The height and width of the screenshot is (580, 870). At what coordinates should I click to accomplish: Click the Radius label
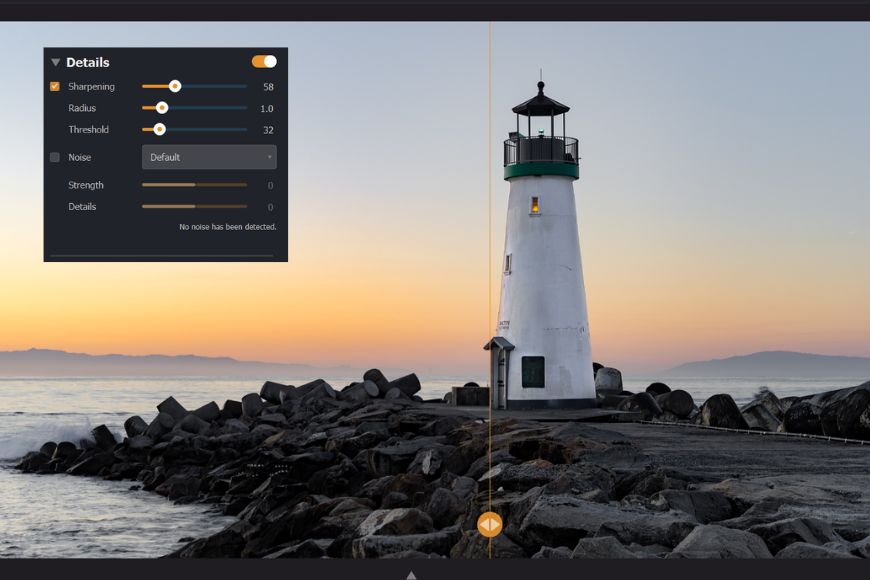pos(82,108)
